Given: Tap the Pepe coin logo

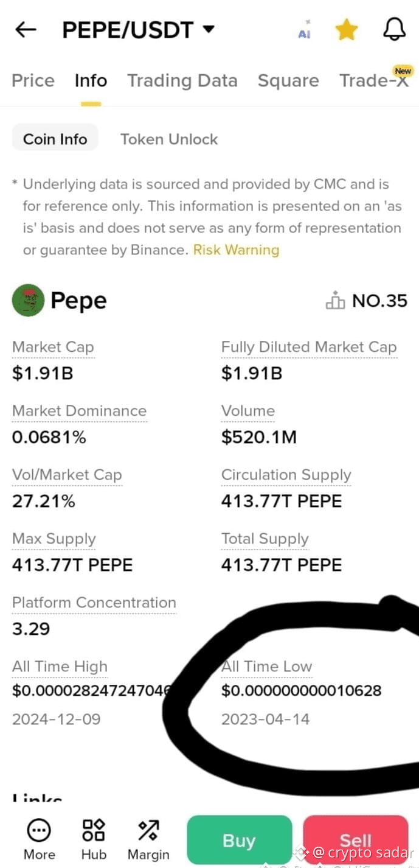Looking at the screenshot, I should 28,300.
